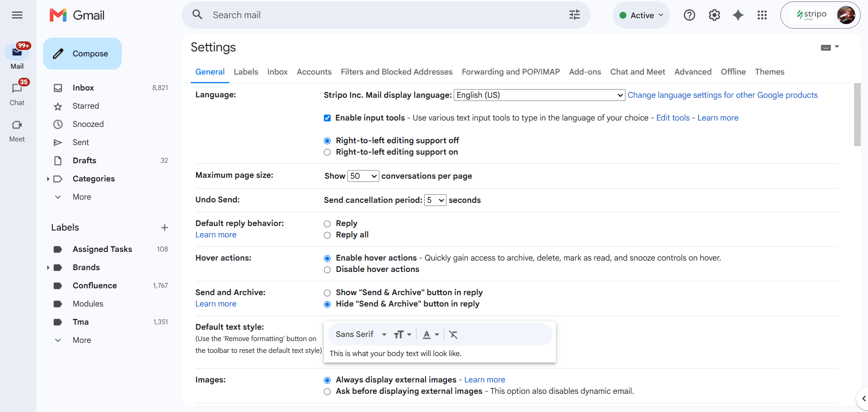Viewport: 868px width, 412px height.
Task: Expand the Brands label
Action: 48,267
